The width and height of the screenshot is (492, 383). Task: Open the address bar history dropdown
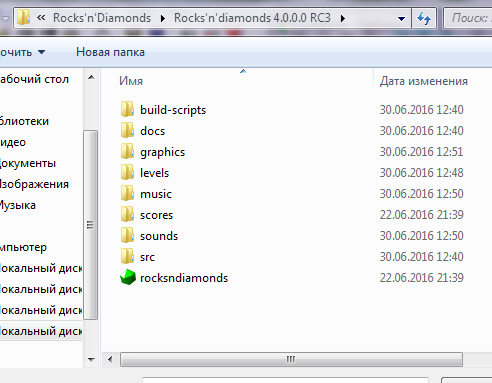pos(402,18)
